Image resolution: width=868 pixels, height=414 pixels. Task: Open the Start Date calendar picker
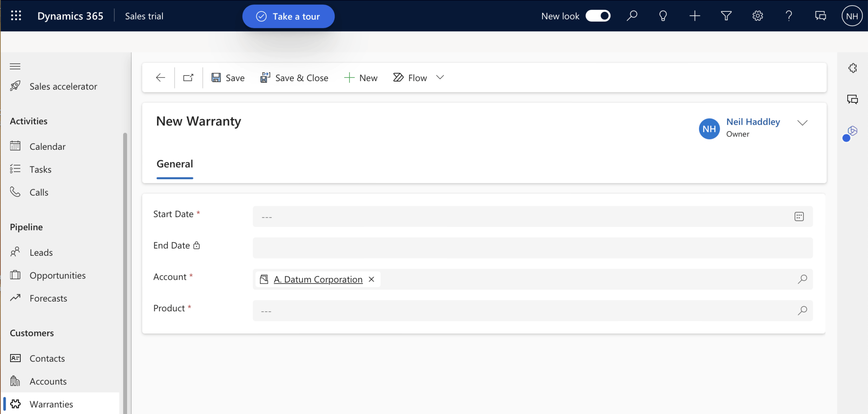point(799,216)
